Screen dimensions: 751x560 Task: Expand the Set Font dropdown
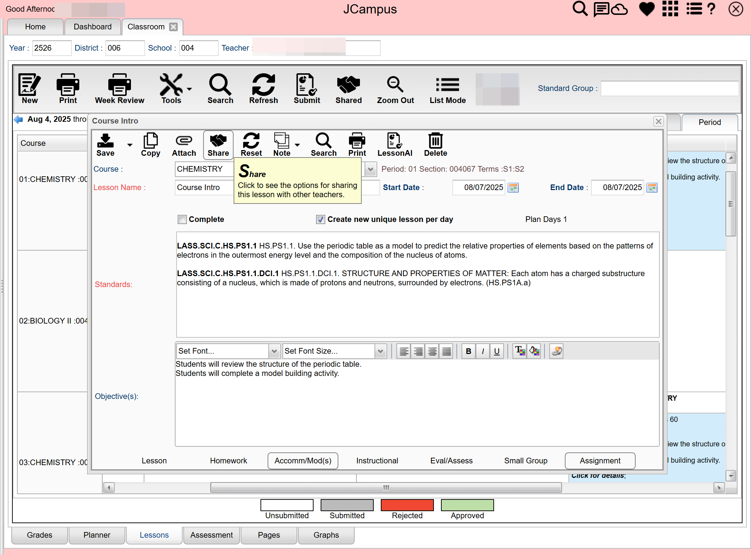pyautogui.click(x=274, y=351)
